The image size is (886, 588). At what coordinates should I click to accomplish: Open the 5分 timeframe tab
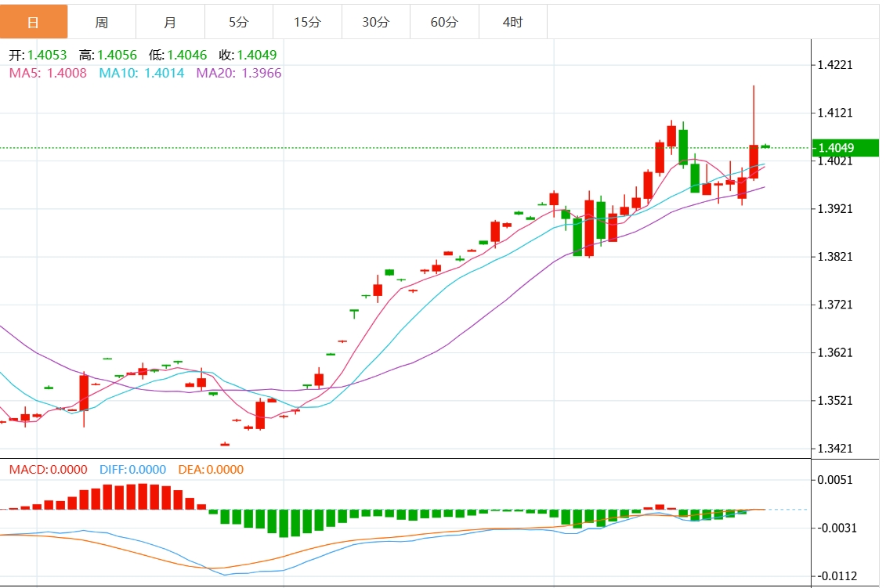click(238, 22)
